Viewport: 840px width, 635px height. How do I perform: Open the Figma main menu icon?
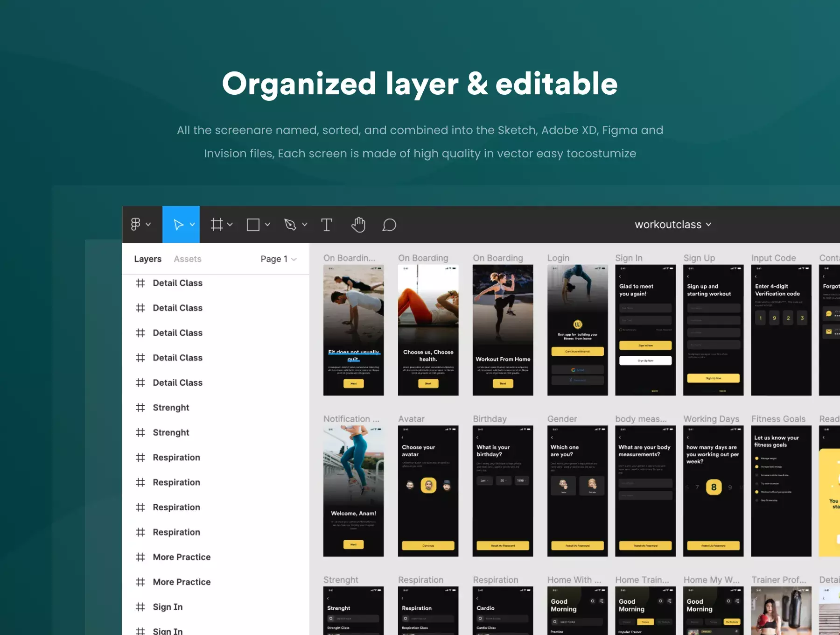point(136,225)
